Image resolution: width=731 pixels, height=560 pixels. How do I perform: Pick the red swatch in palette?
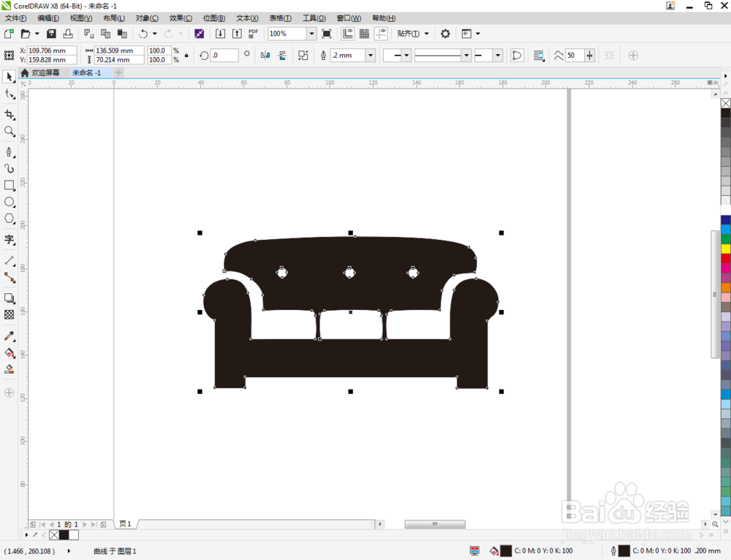point(726,258)
